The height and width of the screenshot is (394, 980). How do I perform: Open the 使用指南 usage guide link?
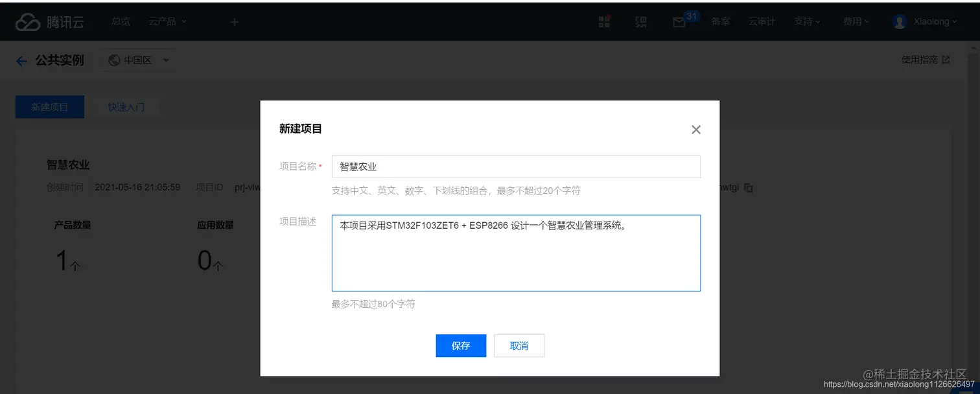[926, 60]
